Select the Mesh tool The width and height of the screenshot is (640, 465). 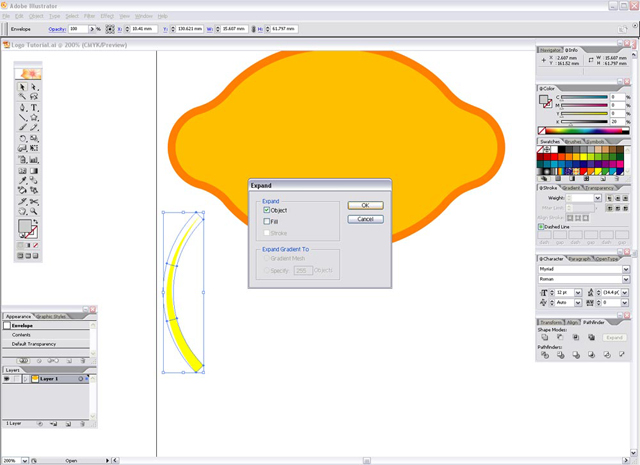(x=22, y=171)
